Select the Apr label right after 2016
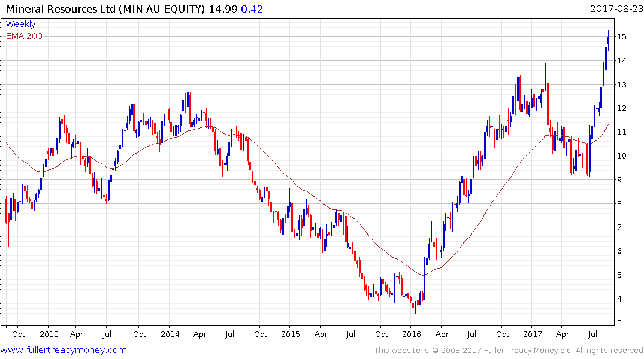 point(442,334)
